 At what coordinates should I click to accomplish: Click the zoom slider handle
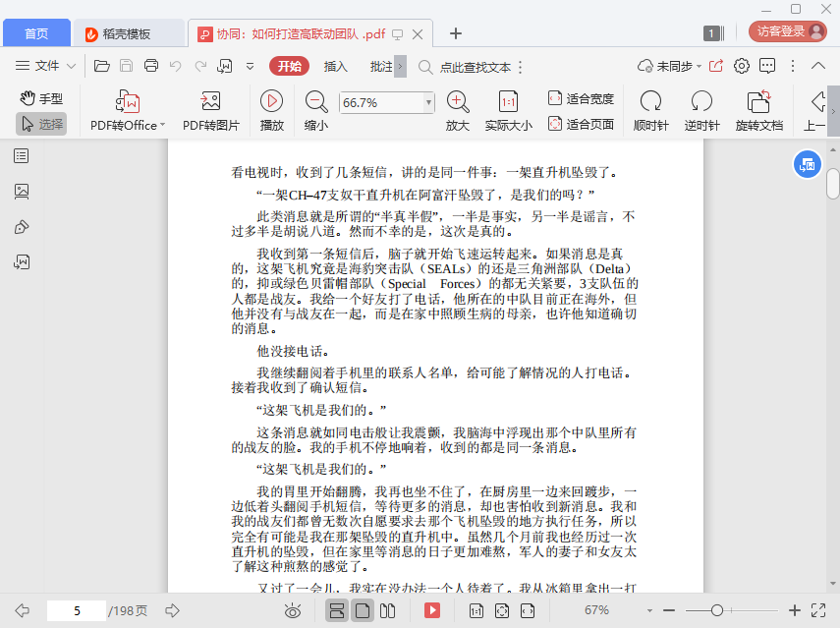[717, 610]
